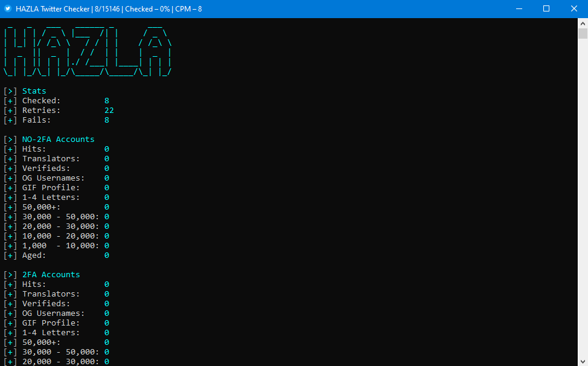Screen dimensions: 588x366
Task: Click the '[>]' marker beside NO-2FA Accounts
Action: (10, 139)
